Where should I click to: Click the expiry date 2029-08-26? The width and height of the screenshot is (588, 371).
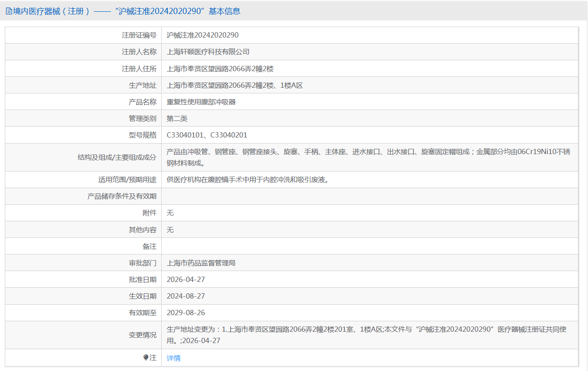(186, 313)
